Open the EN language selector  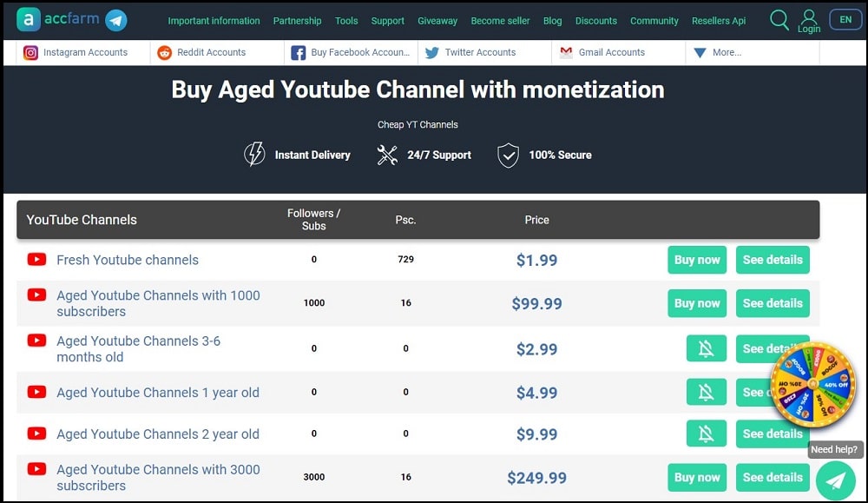tap(845, 19)
